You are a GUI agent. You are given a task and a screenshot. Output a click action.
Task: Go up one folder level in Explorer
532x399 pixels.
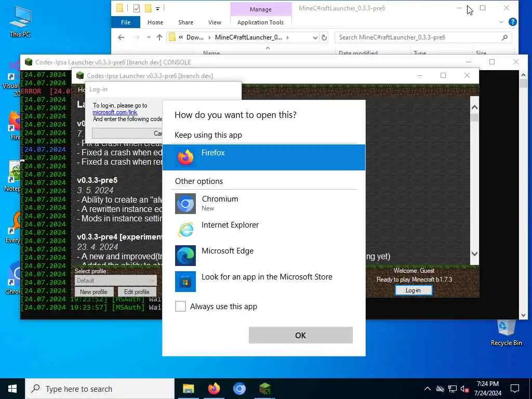(x=159, y=37)
